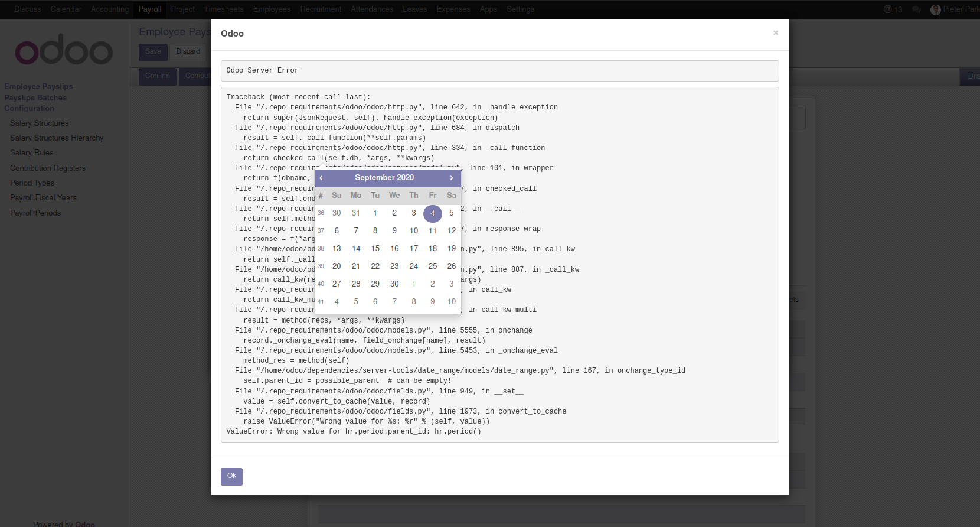Click the Odoo Server Error header text
This screenshot has width=980, height=527.
[x=262, y=71]
